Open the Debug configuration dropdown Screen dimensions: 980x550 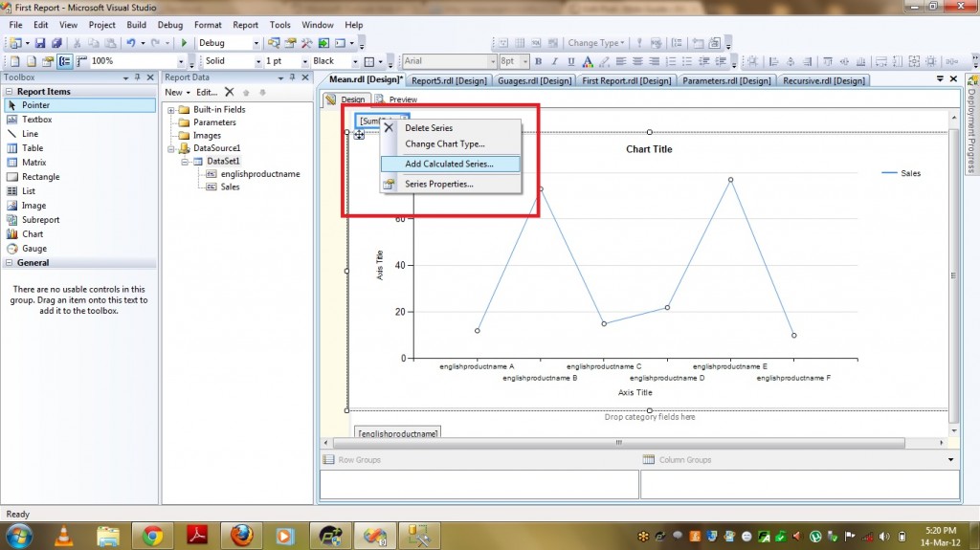[x=256, y=43]
